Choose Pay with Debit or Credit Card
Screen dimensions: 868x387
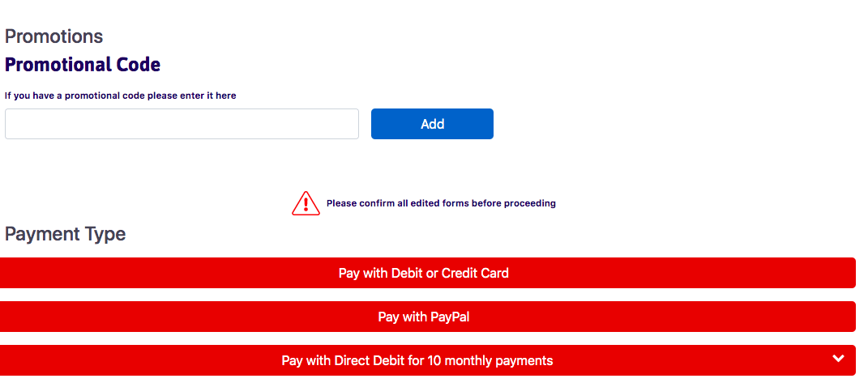pos(427,273)
